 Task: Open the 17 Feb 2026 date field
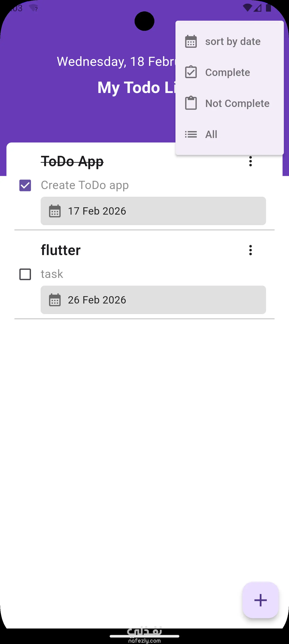coord(153,211)
